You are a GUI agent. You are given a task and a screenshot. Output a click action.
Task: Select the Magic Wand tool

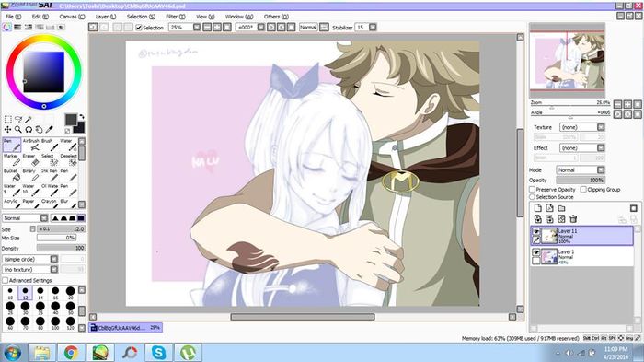pos(29,120)
